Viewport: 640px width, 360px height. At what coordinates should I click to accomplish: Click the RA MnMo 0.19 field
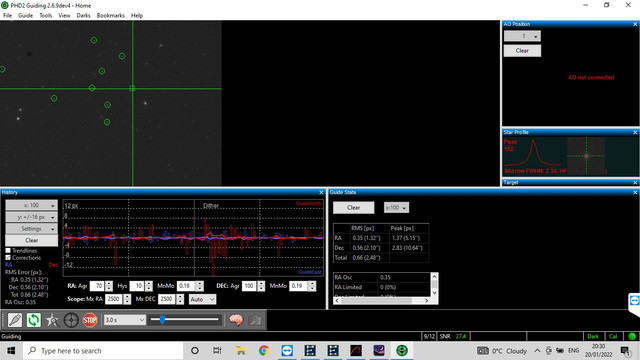point(187,286)
